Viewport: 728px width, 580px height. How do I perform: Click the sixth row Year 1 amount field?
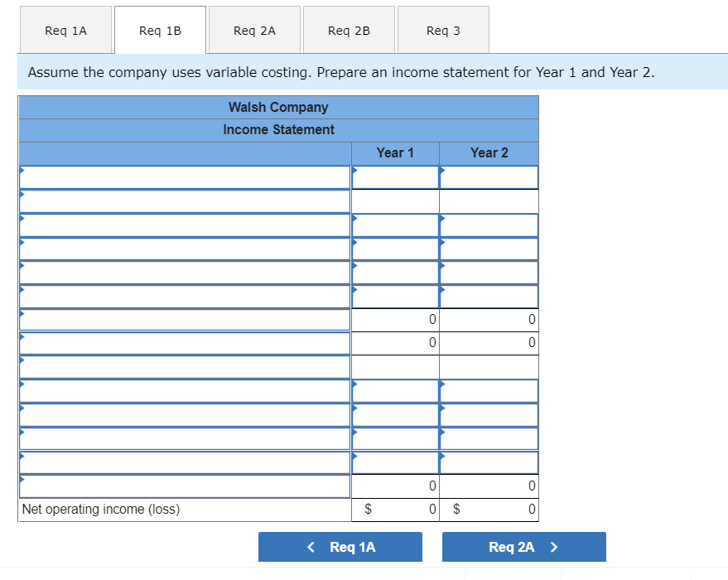395,296
